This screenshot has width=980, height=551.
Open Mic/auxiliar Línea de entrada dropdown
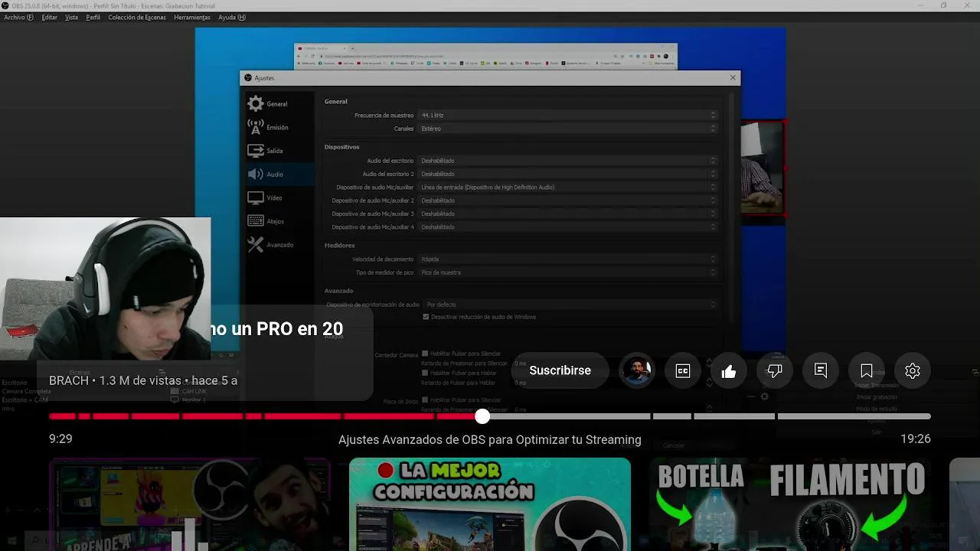(x=567, y=187)
